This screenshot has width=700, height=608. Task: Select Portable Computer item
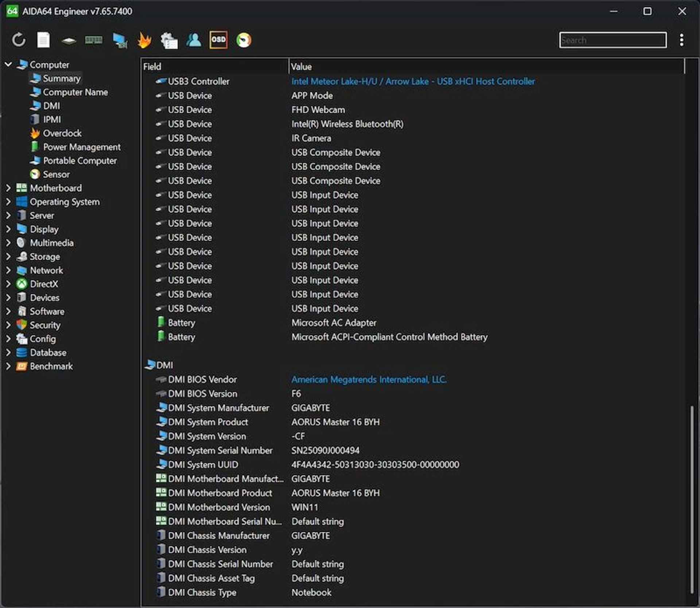pyautogui.click(x=74, y=161)
